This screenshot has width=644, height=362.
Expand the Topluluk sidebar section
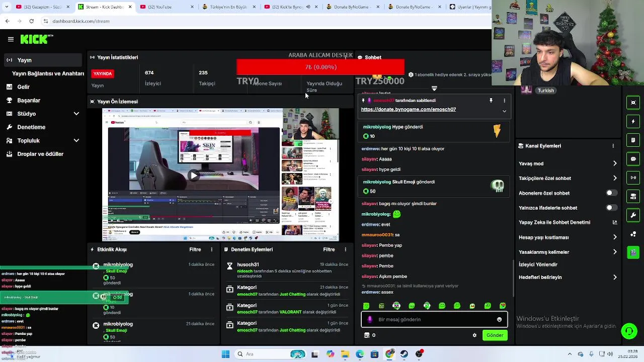(x=76, y=141)
